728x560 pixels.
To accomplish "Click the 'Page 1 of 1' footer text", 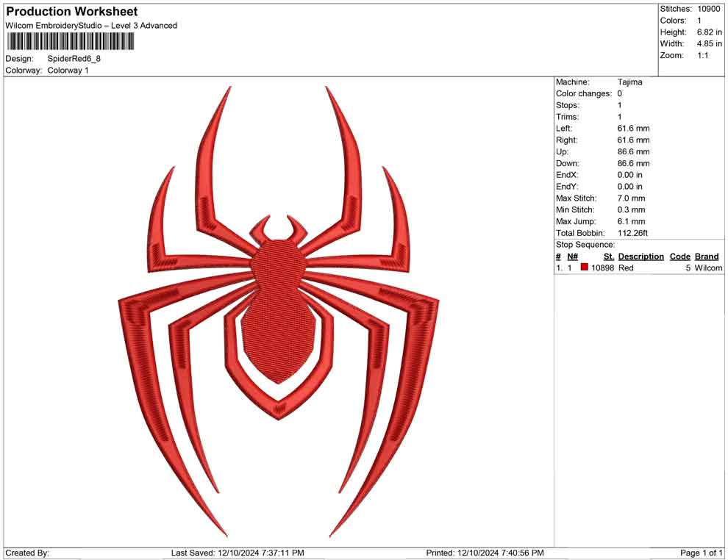I will (701, 553).
